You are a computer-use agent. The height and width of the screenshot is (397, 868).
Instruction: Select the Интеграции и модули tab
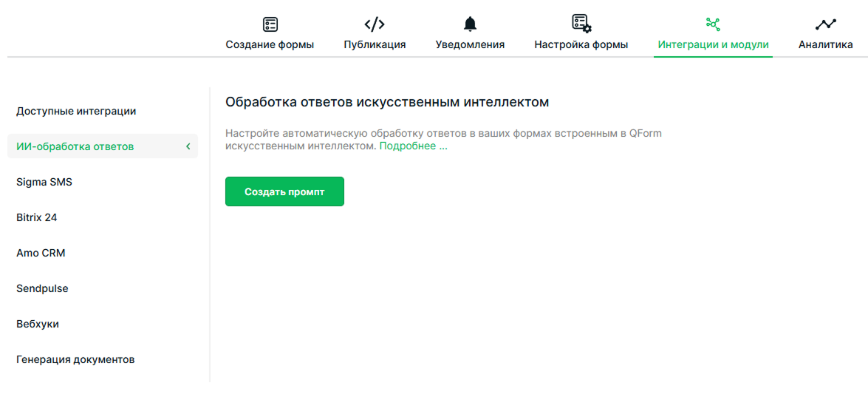click(x=713, y=45)
